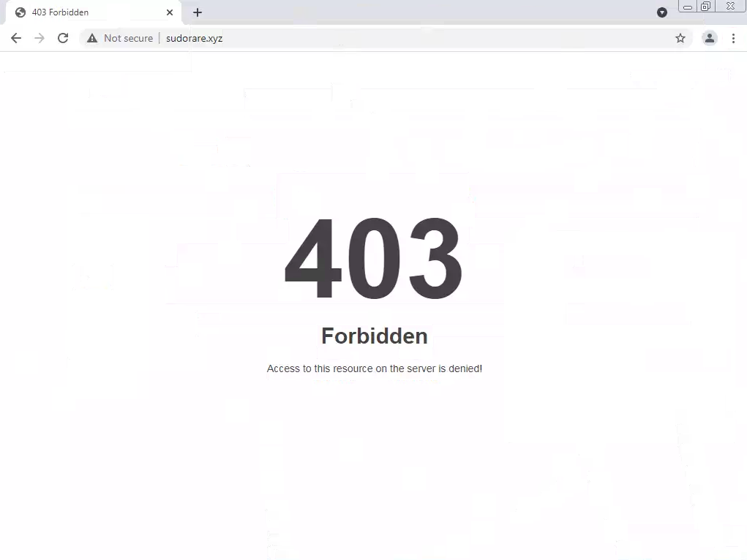Close the browser window
Viewport: 747px width, 560px height.
click(730, 6)
